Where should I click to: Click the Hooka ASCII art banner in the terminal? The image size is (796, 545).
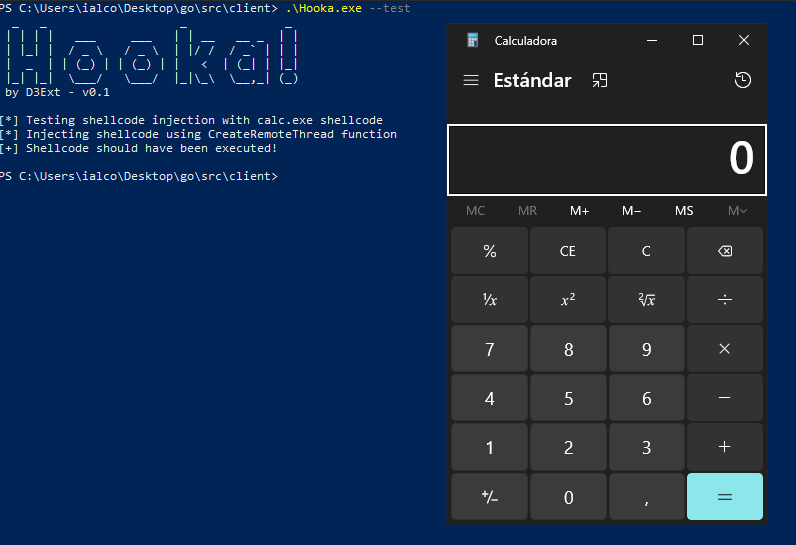point(152,55)
